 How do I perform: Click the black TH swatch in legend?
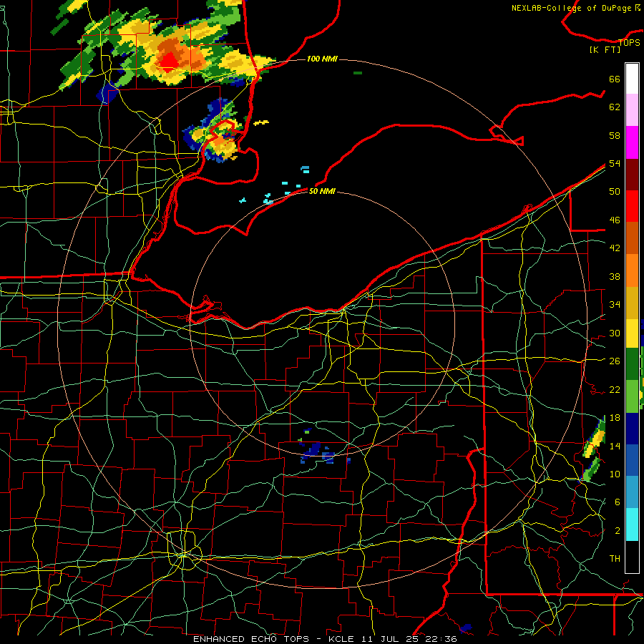click(x=632, y=557)
